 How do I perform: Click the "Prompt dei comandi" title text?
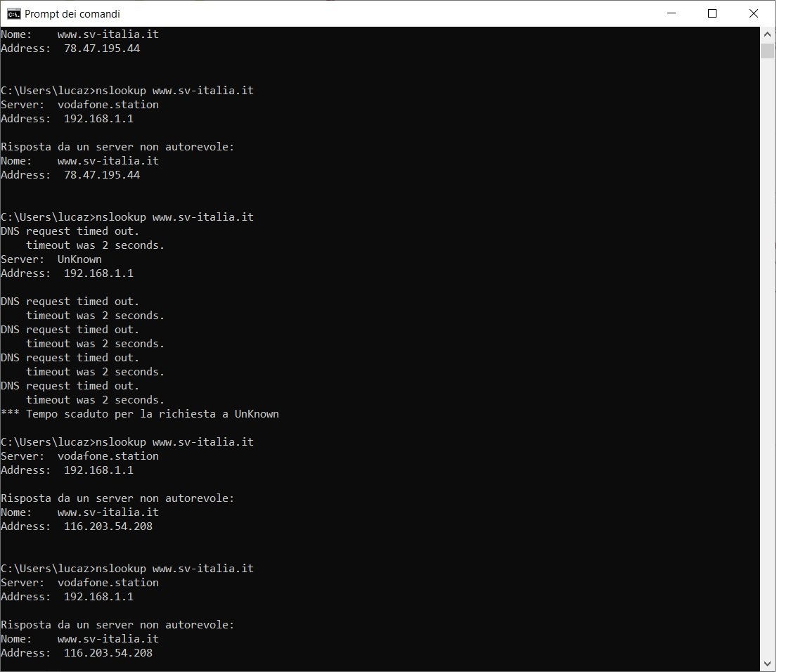coord(72,13)
